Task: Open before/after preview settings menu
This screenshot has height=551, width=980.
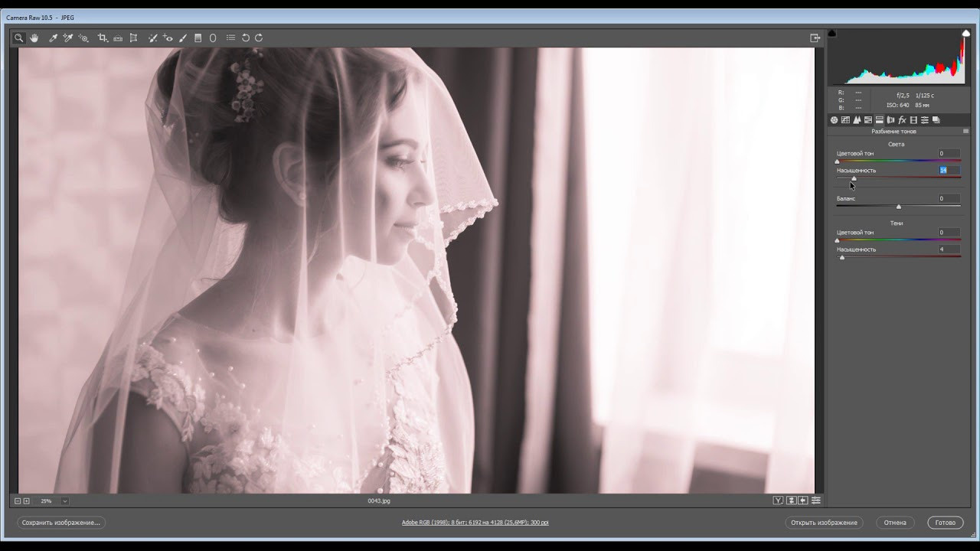Action: [816, 500]
